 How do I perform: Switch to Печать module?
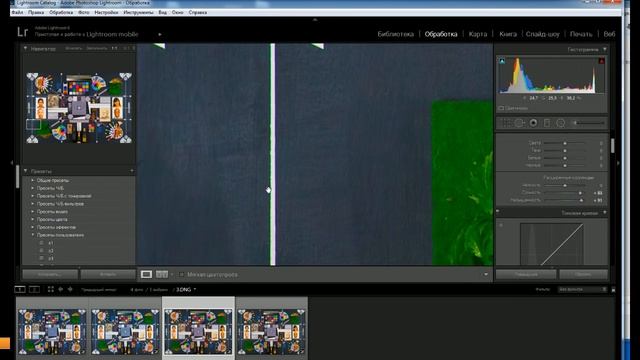coord(581,34)
